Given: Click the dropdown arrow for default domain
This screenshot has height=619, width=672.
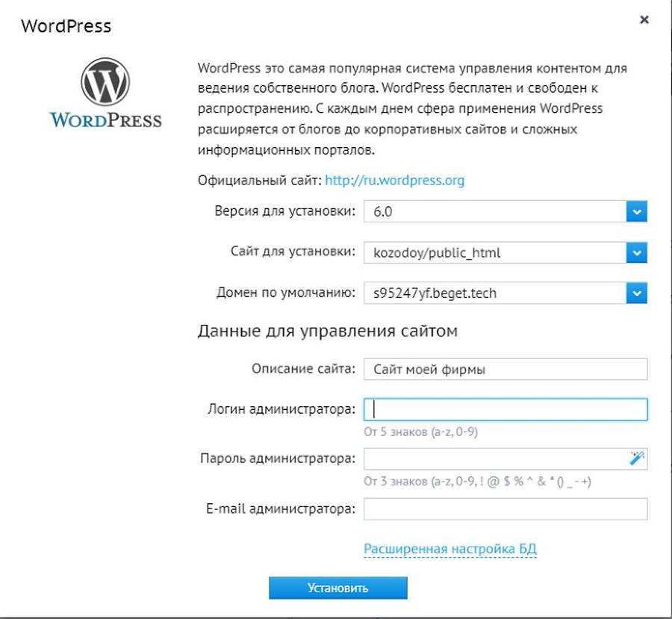Looking at the screenshot, I should point(636,293).
